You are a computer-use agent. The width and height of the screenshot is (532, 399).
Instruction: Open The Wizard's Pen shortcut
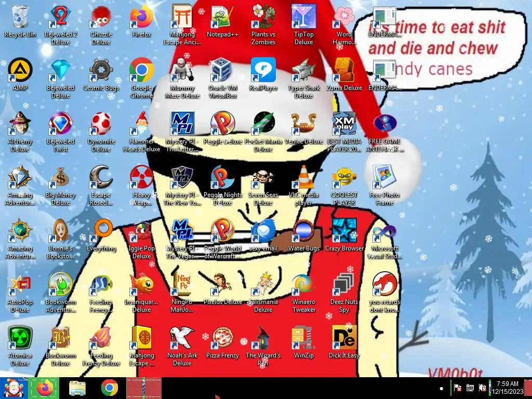click(x=263, y=347)
